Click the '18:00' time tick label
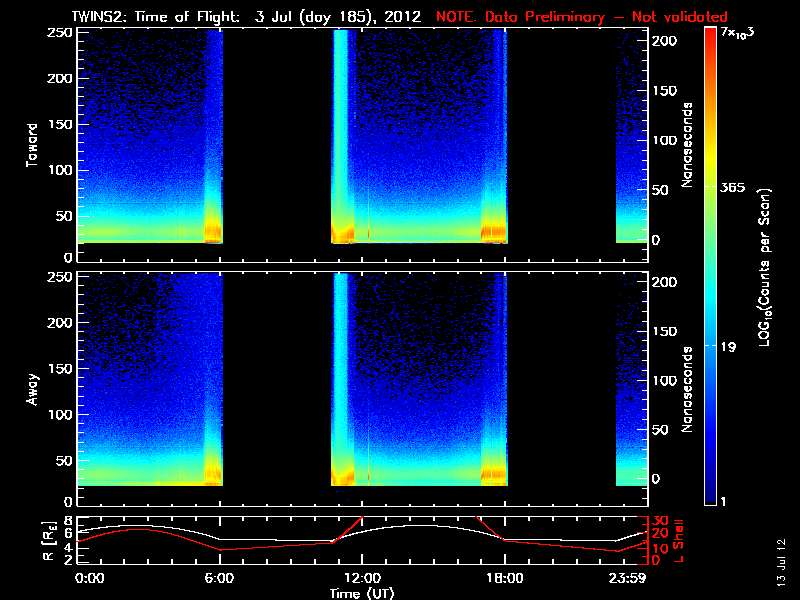The height and width of the screenshot is (600, 800). (505, 578)
